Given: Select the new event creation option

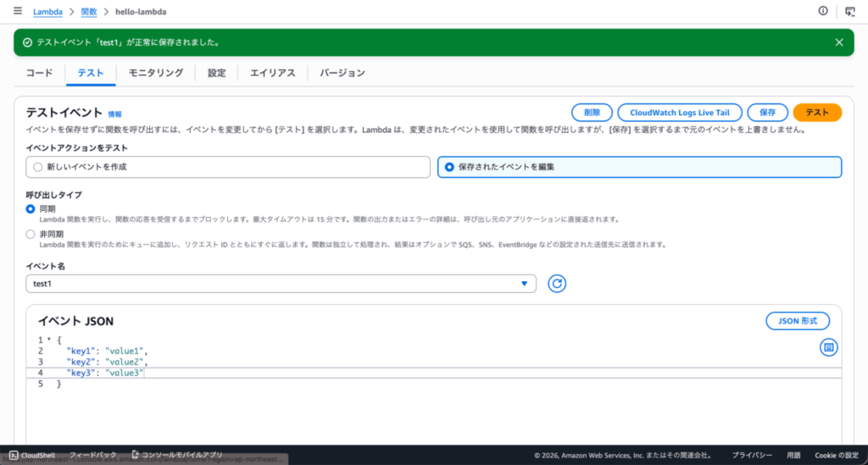Looking at the screenshot, I should (228, 167).
